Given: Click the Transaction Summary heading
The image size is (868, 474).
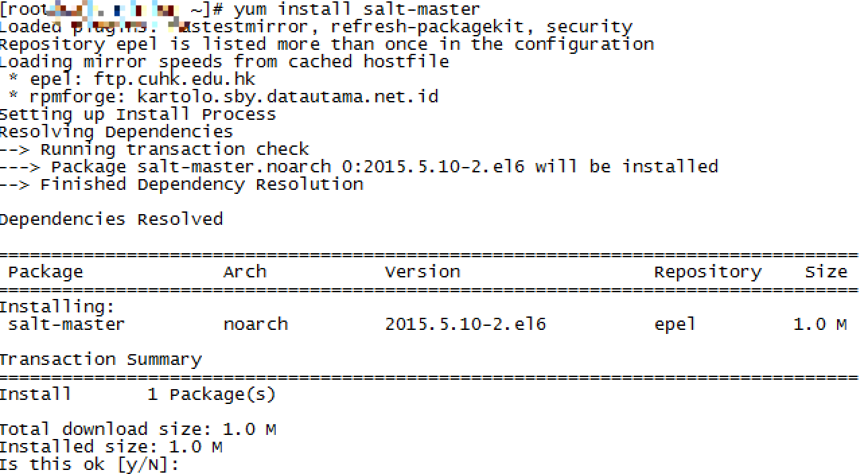Looking at the screenshot, I should tap(101, 360).
